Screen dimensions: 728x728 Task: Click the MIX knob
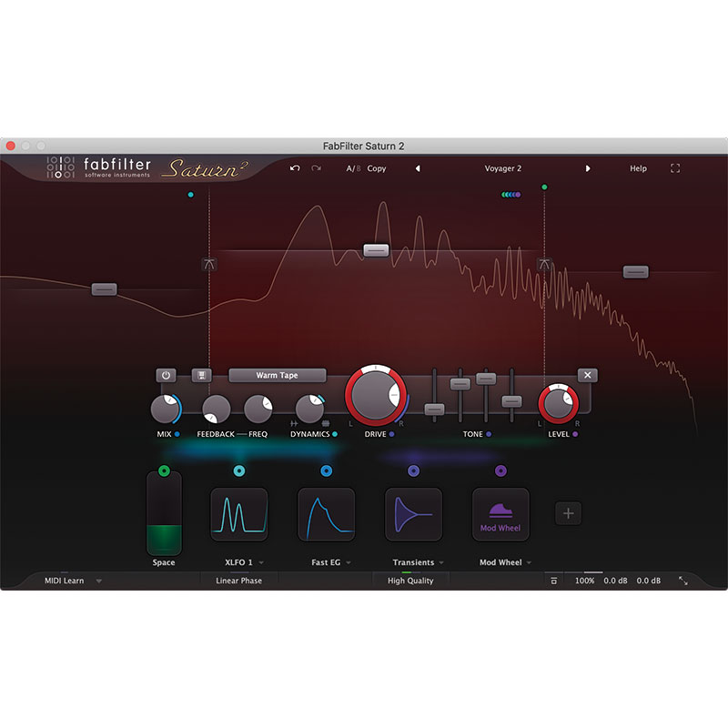pyautogui.click(x=165, y=409)
